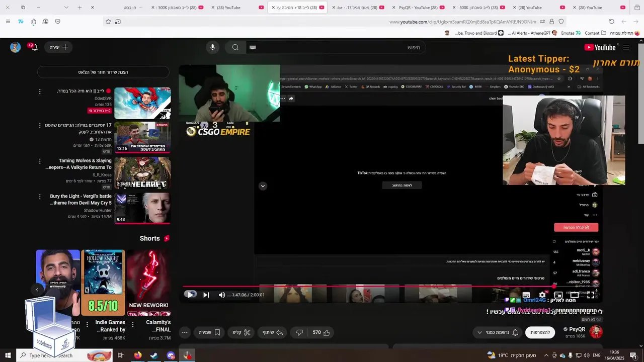Open 17 יוטיוברים video with 12:16 duration

[x=142, y=137]
